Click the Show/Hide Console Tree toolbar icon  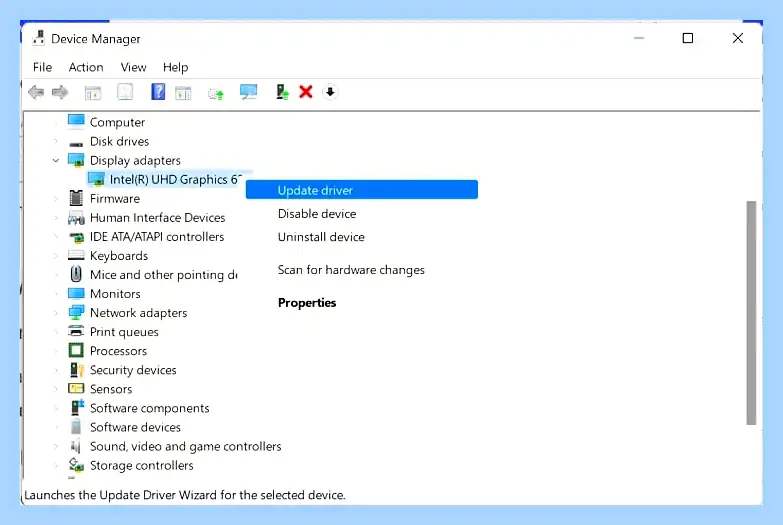93,92
